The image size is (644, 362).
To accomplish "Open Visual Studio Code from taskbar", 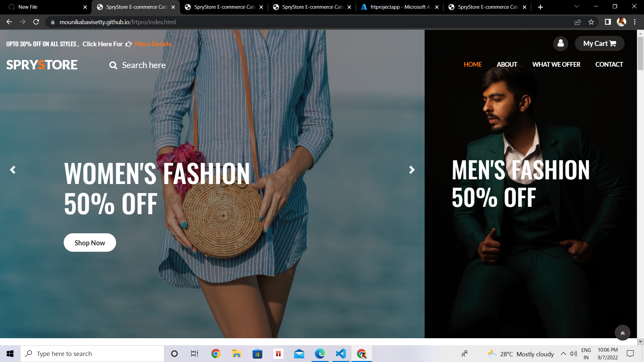I will [x=341, y=354].
